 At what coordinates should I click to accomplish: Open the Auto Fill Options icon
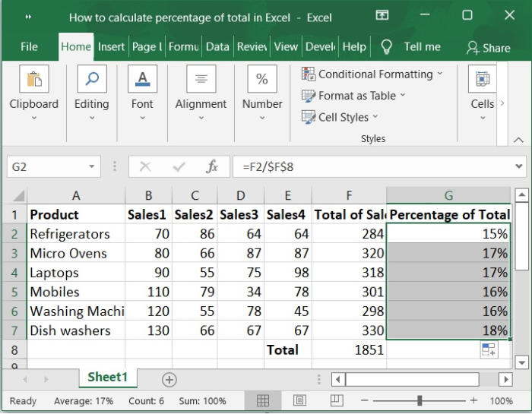(x=488, y=349)
